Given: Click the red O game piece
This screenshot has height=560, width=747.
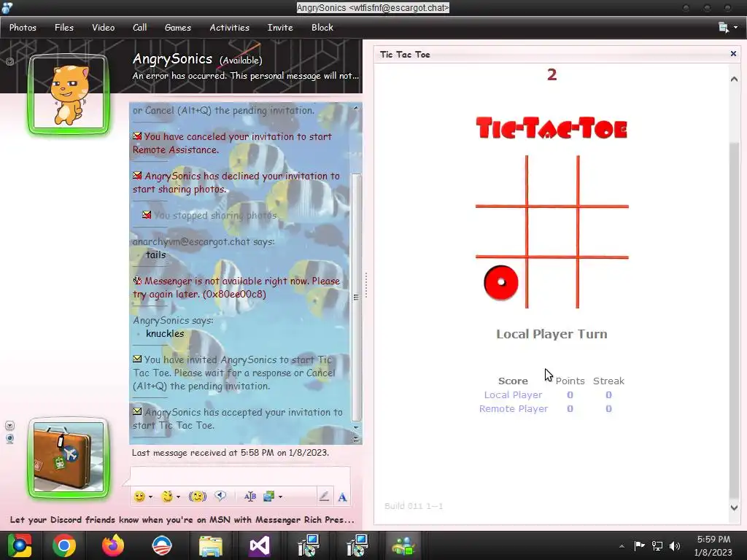Looking at the screenshot, I should click(x=500, y=283).
